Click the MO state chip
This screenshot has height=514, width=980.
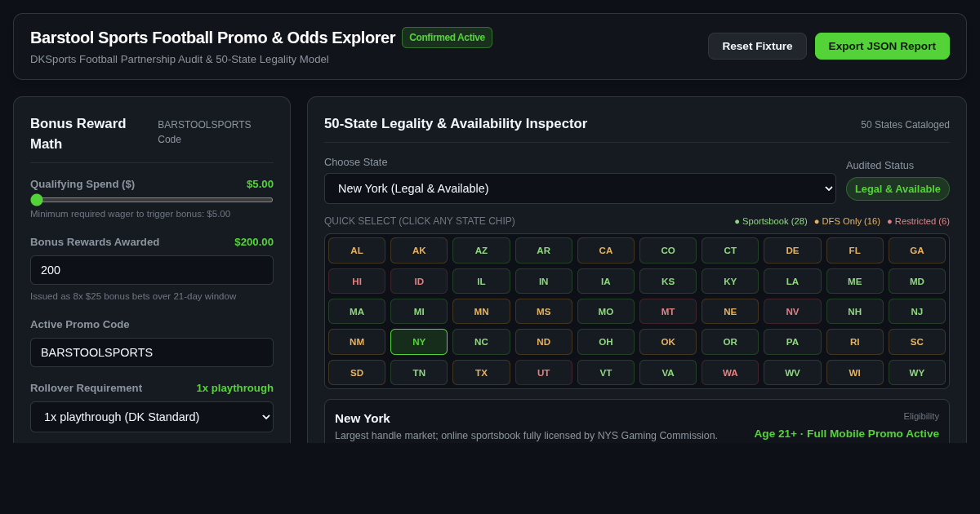click(x=606, y=312)
